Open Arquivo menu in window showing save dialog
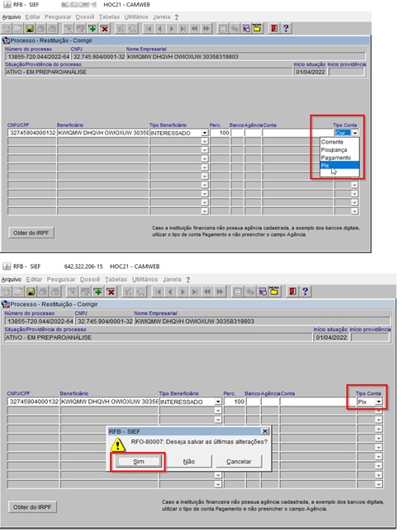Image resolution: width=403 pixels, height=532 pixels. point(12,280)
